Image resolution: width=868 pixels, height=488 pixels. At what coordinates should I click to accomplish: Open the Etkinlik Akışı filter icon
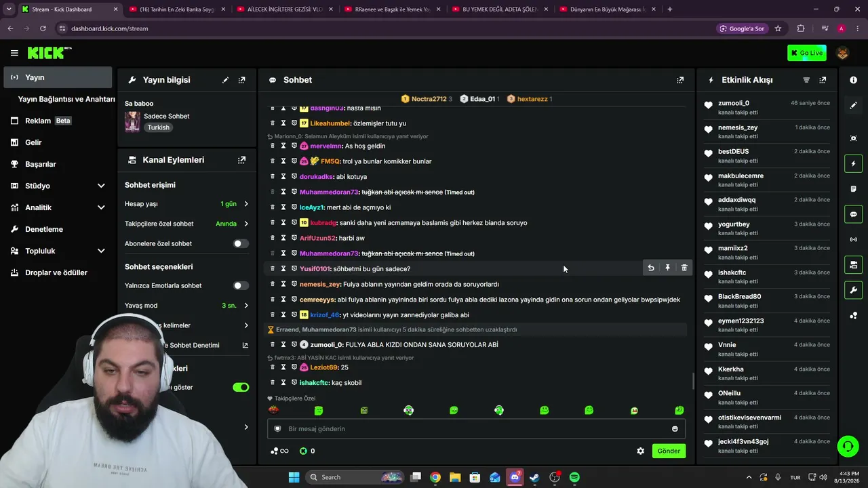pyautogui.click(x=806, y=80)
